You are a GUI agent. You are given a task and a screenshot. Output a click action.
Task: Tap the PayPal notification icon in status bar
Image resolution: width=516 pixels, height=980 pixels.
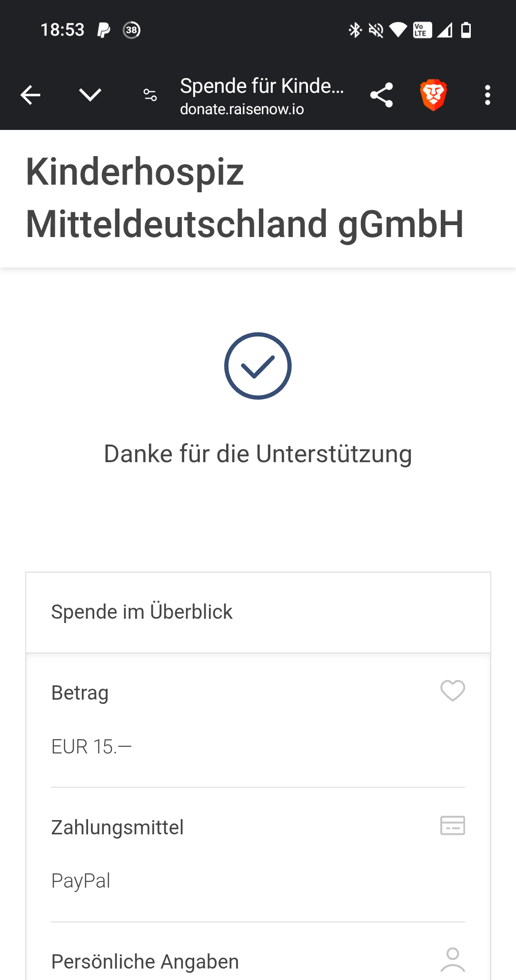point(104,30)
